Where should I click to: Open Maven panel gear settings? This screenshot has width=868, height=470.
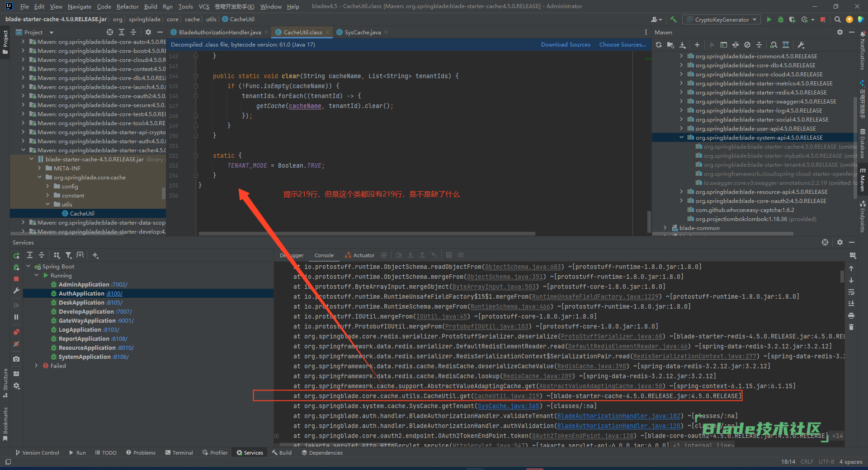pos(840,32)
